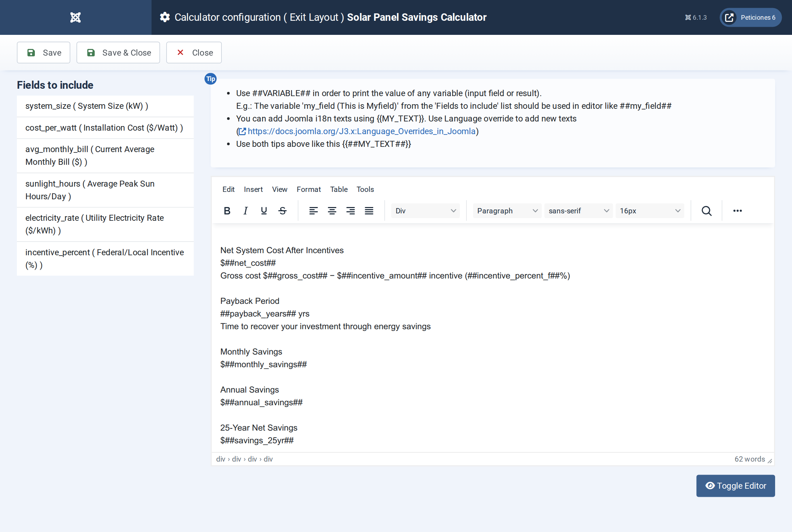The image size is (792, 532).
Task: Apply underline formatting
Action: coord(264,211)
